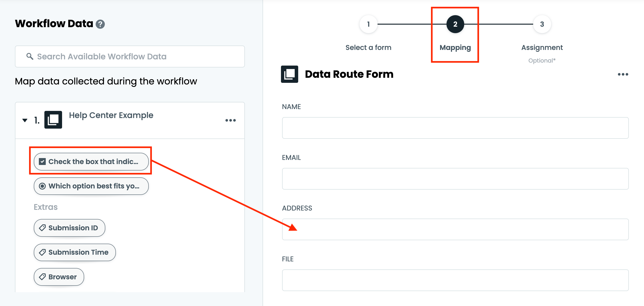
Task: Open Data Route Form three-dot menu
Action: click(623, 74)
